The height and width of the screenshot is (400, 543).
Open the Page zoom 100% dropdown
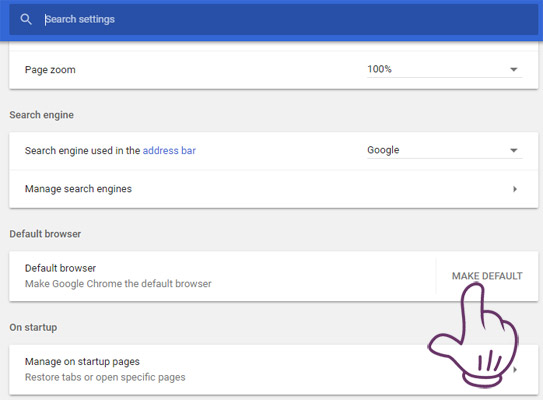click(445, 69)
